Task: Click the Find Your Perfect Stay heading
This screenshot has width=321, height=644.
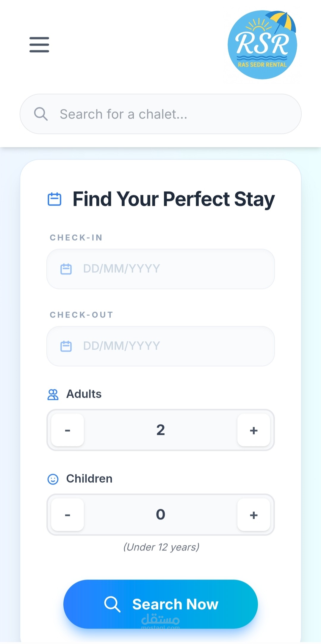Action: (174, 199)
